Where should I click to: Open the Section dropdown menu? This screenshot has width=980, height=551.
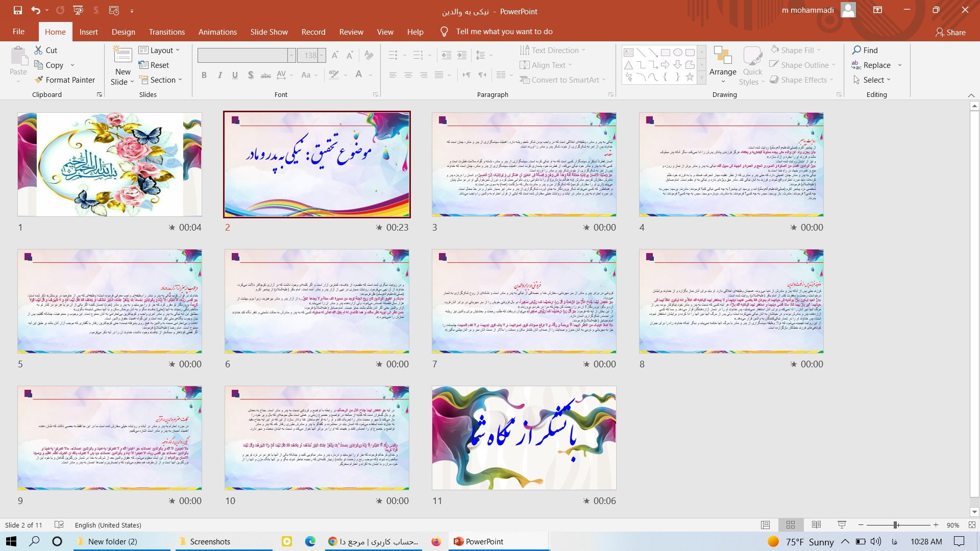point(160,80)
